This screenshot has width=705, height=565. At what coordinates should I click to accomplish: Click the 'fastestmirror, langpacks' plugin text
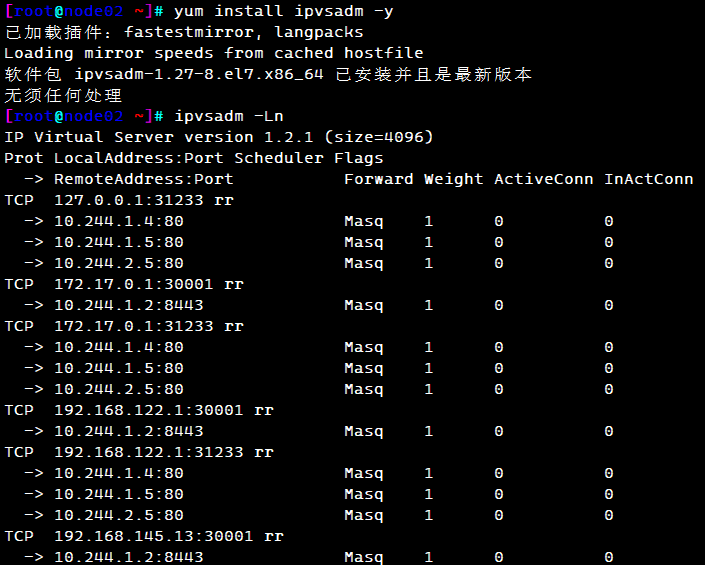[x=244, y=32]
